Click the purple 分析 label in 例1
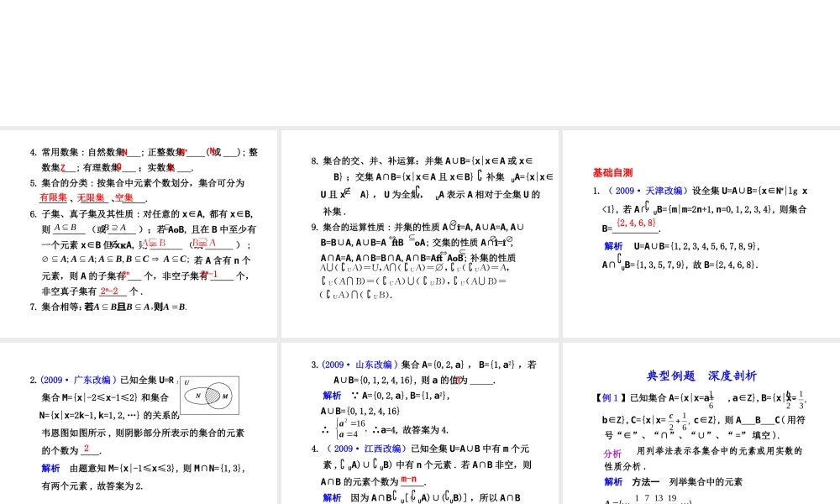This screenshot has height=504, width=840. click(612, 453)
